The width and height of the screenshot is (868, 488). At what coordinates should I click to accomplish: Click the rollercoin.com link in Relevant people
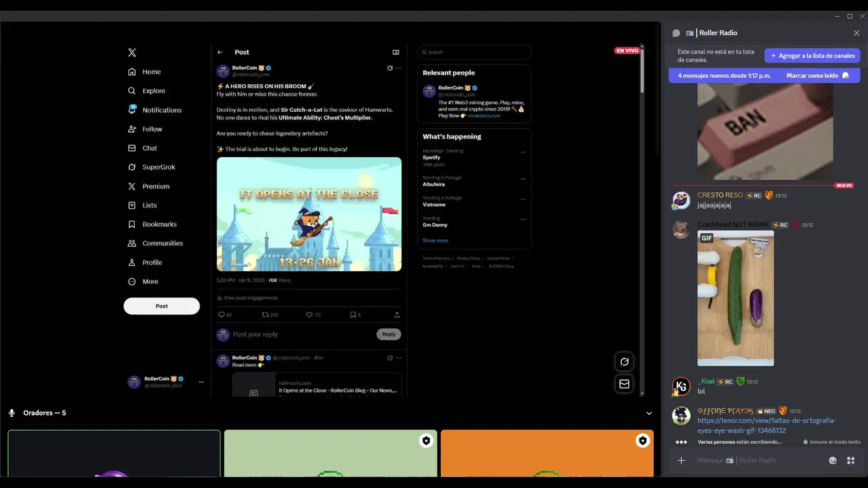484,116
